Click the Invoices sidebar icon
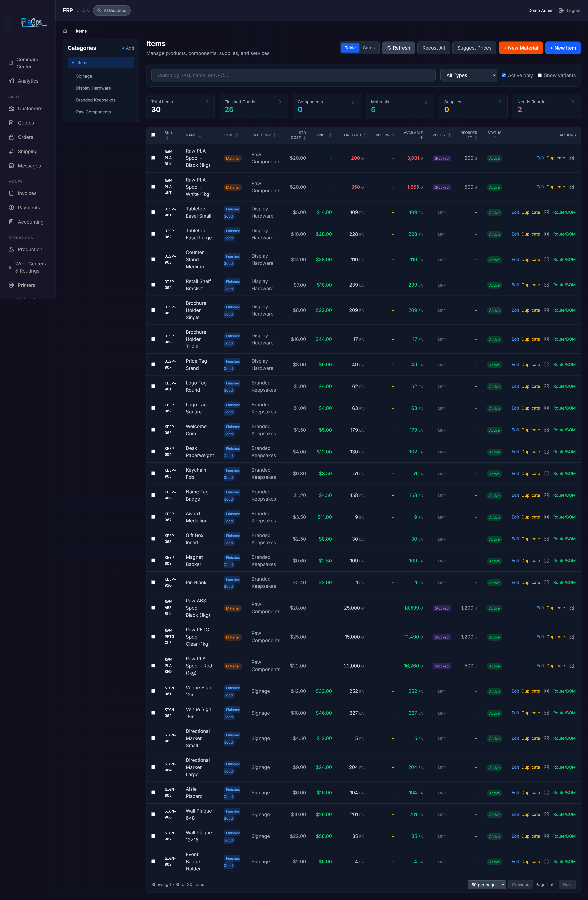 11,193
